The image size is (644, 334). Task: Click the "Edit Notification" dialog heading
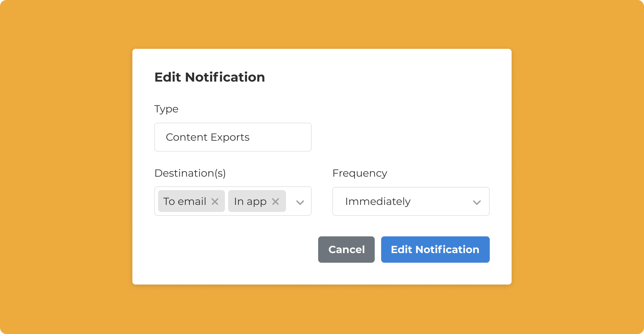[x=210, y=77]
